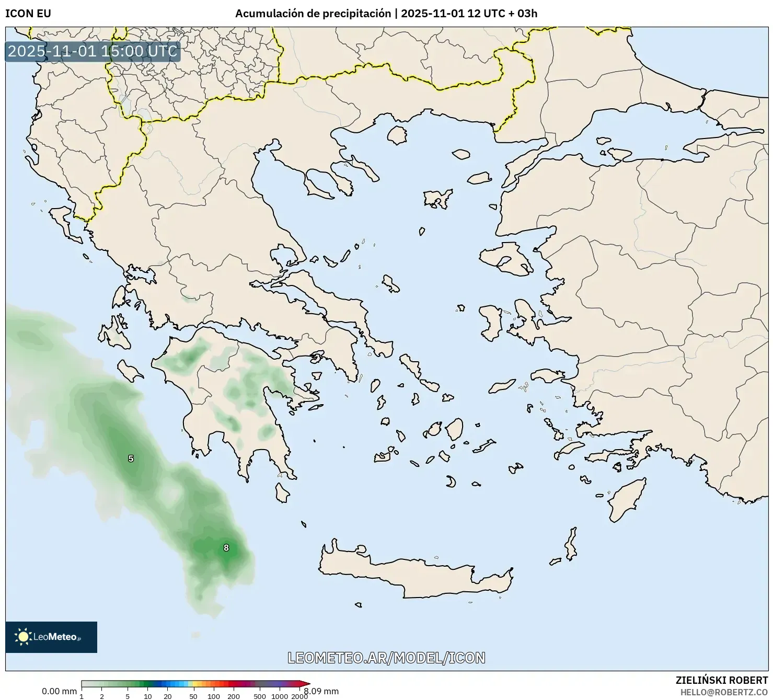This screenshot has height=700, width=773.
Task: Open the HELLO@ROBERTZ.CO email link
Action: tap(725, 691)
